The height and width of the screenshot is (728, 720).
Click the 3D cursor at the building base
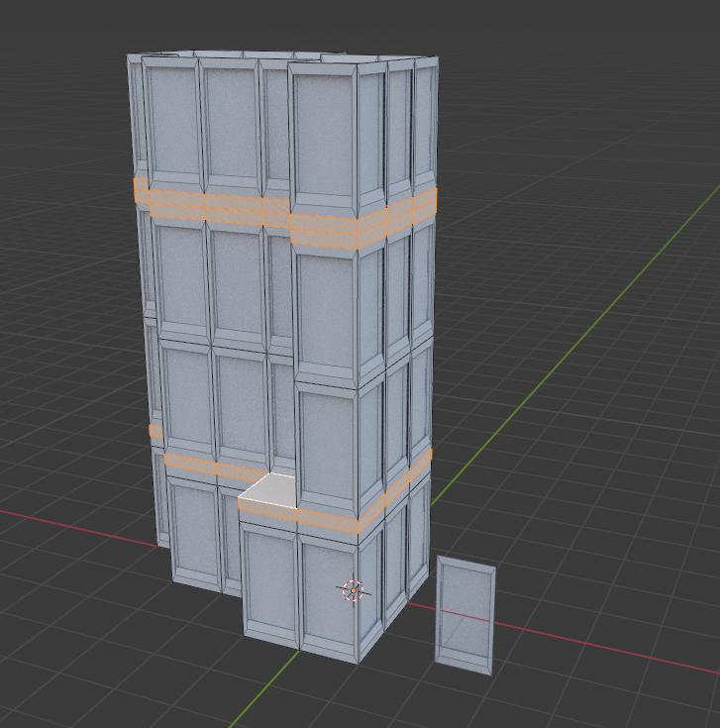pos(353,590)
